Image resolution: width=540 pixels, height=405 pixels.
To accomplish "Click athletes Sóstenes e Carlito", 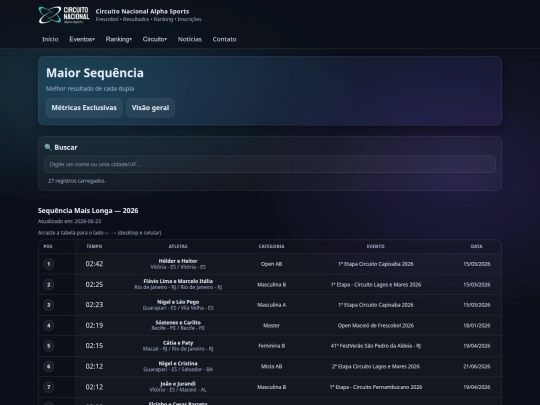I will coord(178,323).
